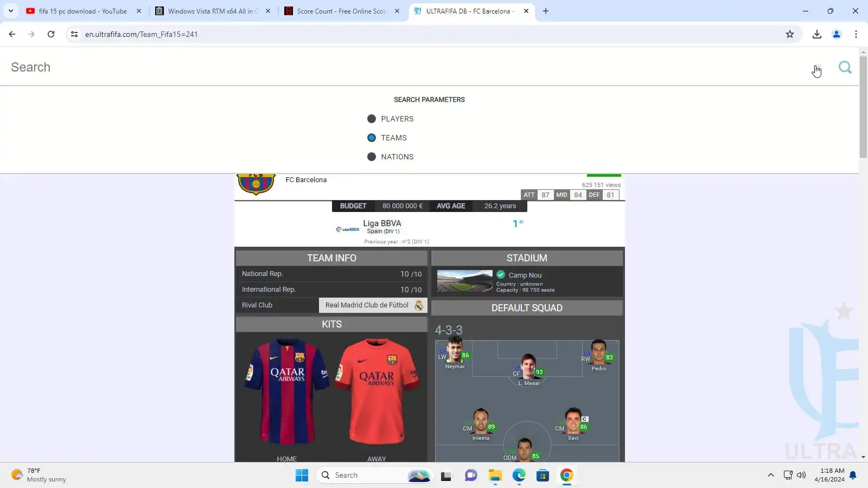Close the search overlay with X icon
Viewport: 868px width, 488px height.
818,67
